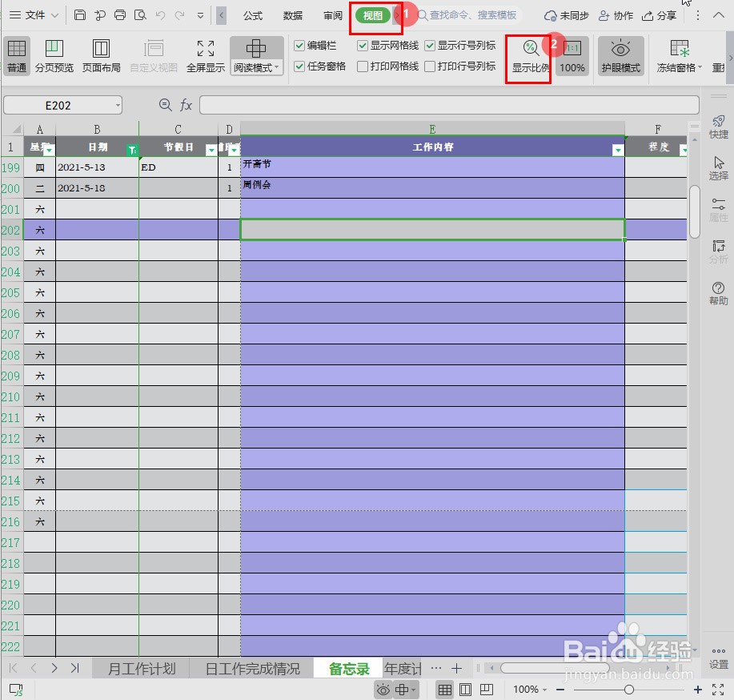
Task: Add new sheet with plus icon
Action: click(x=456, y=668)
